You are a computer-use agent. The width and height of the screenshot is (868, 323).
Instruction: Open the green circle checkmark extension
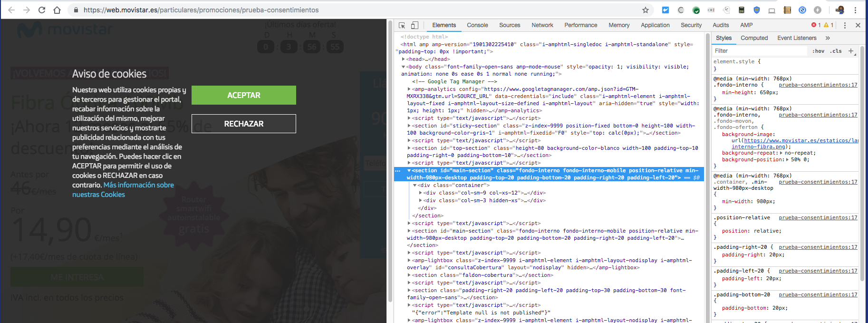[x=696, y=10]
